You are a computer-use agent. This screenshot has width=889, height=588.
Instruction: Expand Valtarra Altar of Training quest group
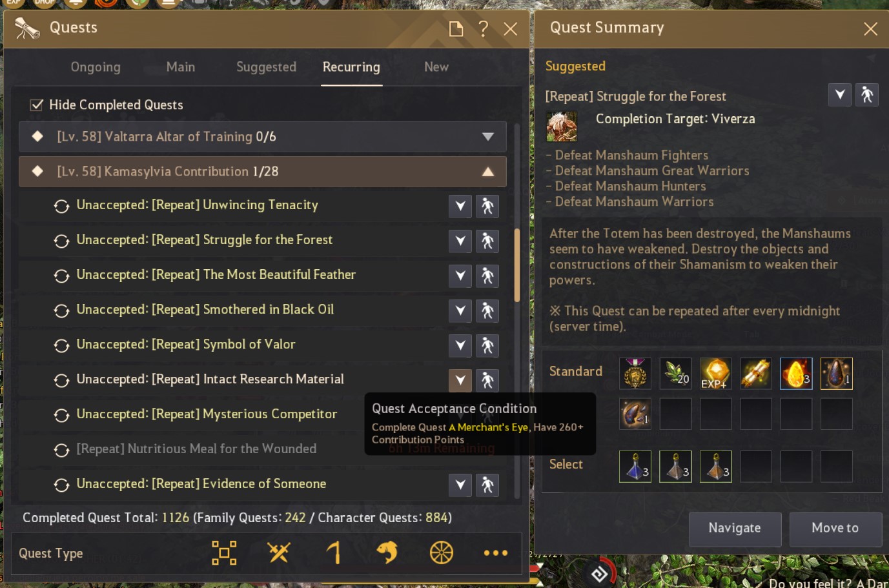coord(488,137)
